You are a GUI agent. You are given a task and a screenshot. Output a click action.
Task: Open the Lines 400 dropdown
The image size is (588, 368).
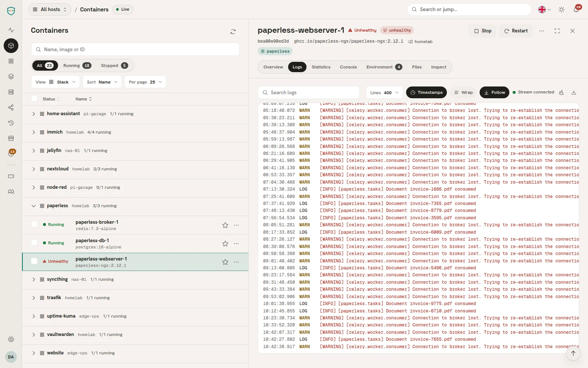(x=384, y=93)
